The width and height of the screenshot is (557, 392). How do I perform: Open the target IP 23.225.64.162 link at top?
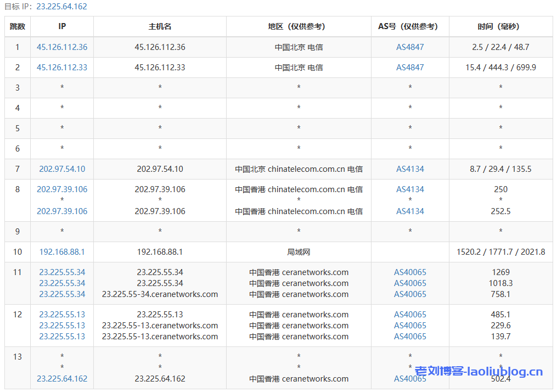[61, 7]
